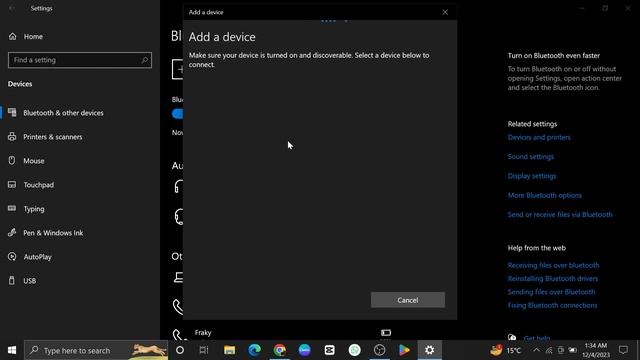The image size is (640, 360).
Task: Open Typing settings
Action: (33, 209)
